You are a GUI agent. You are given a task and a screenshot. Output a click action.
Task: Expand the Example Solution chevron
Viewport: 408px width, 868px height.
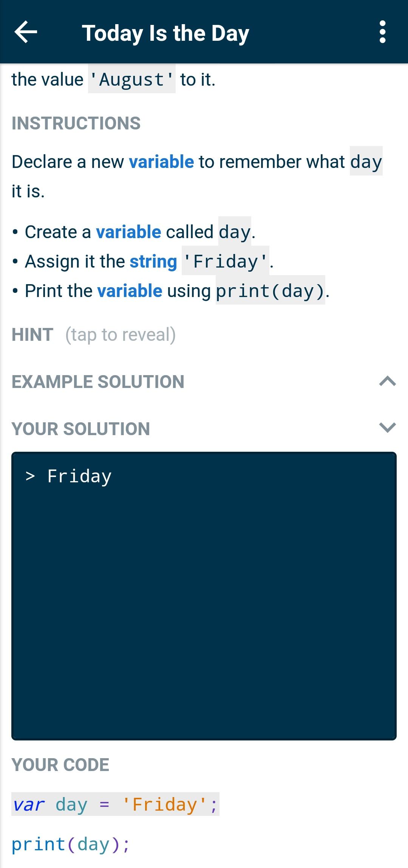pyautogui.click(x=387, y=381)
